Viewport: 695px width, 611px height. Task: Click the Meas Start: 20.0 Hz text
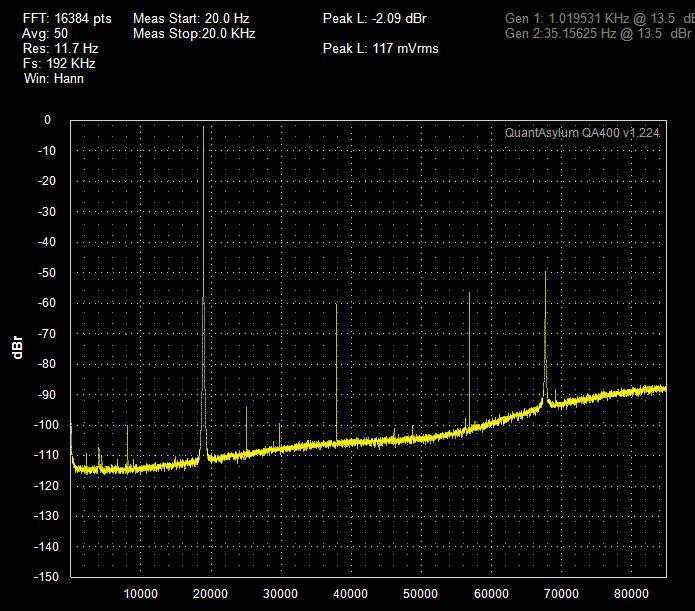pos(191,19)
